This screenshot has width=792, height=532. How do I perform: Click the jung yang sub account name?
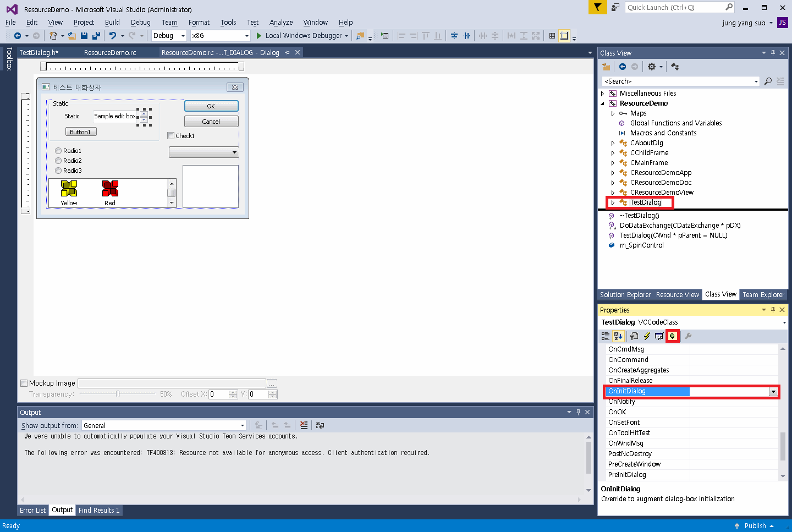[744, 23]
